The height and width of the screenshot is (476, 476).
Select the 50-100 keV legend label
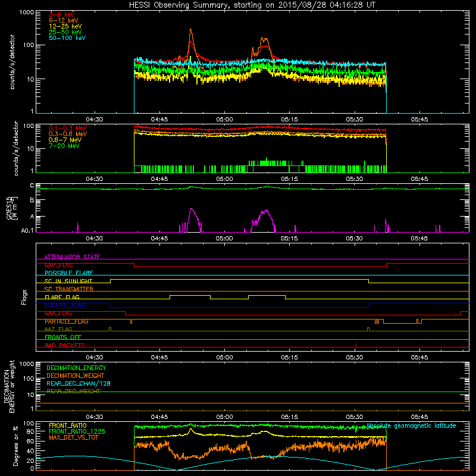tap(67, 38)
